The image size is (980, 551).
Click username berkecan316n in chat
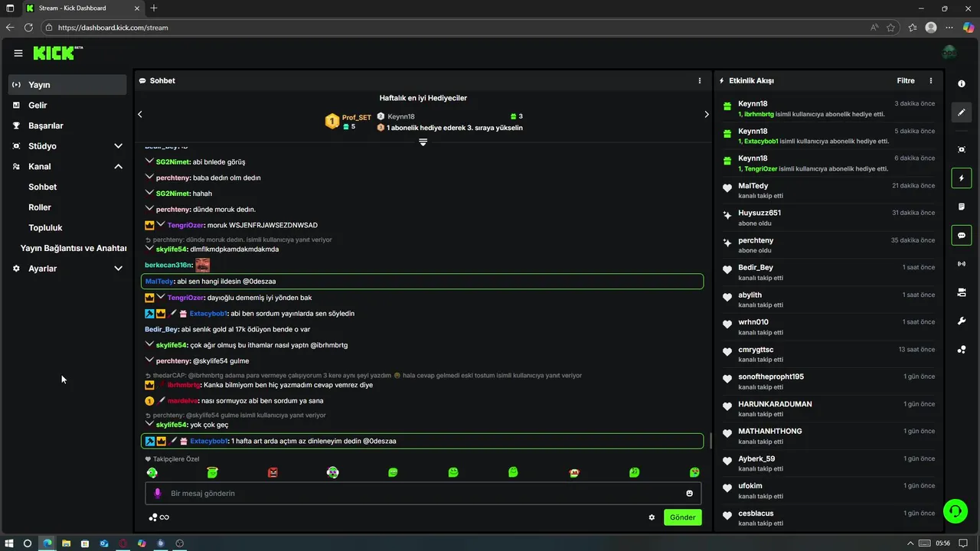click(168, 266)
